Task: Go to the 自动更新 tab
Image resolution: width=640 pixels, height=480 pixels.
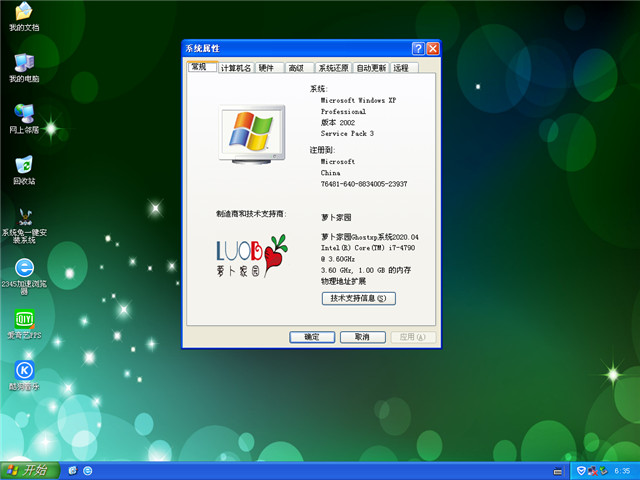Action: point(371,68)
